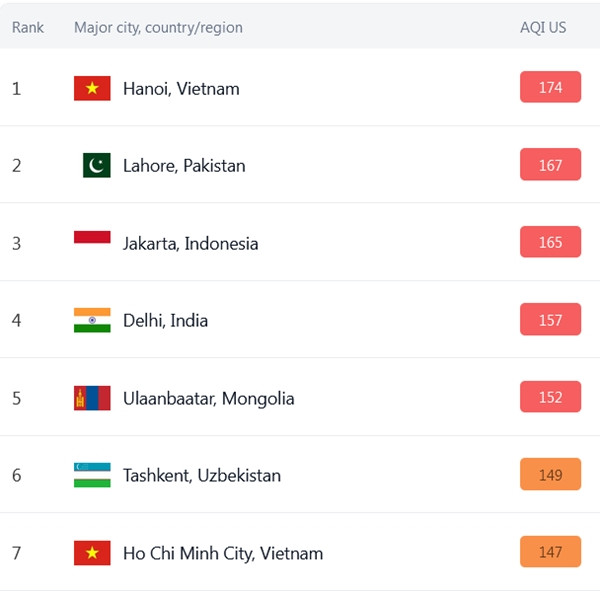The image size is (600, 591).
Task: Open the Tashkent, Uzbekistan link
Action: [x=201, y=475]
